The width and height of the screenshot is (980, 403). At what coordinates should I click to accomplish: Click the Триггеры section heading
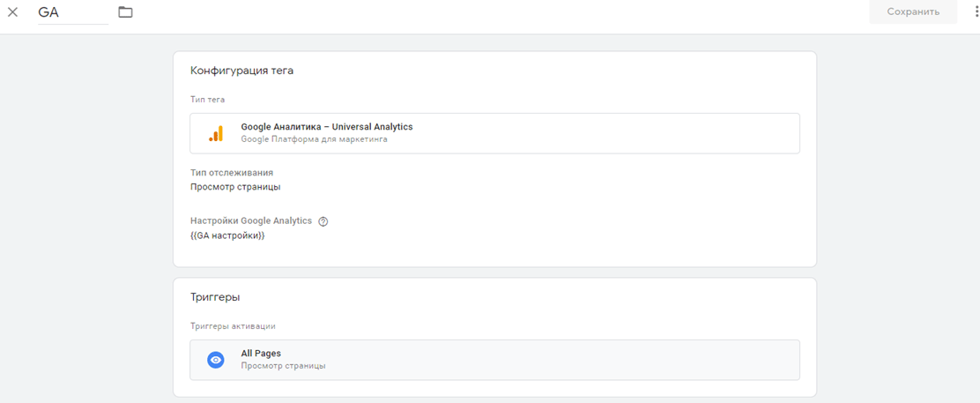point(215,297)
